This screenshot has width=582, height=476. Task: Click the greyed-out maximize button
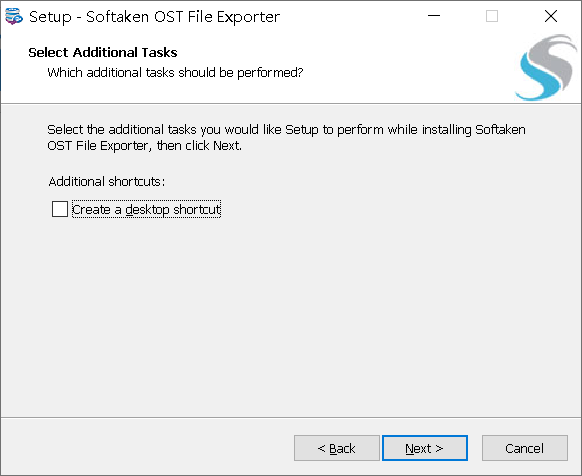(492, 16)
